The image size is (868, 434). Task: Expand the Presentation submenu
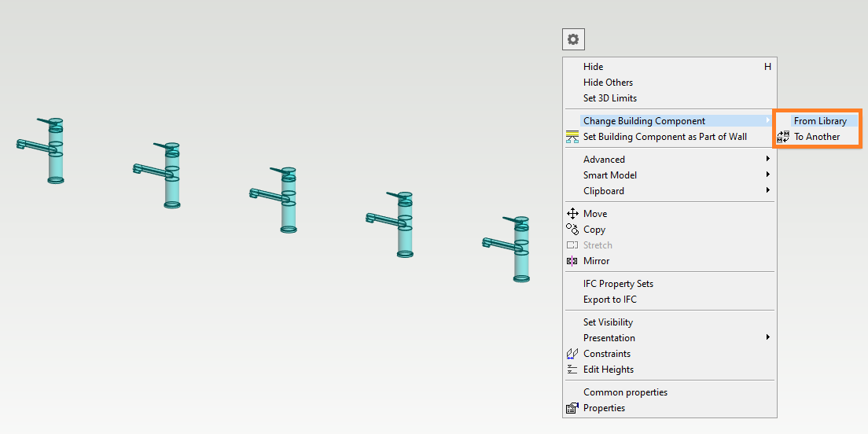pyautogui.click(x=767, y=338)
